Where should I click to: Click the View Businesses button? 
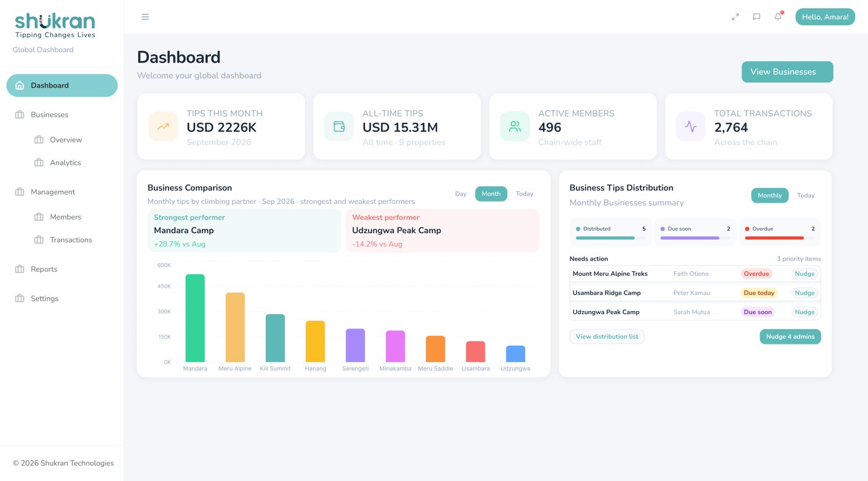787,72
